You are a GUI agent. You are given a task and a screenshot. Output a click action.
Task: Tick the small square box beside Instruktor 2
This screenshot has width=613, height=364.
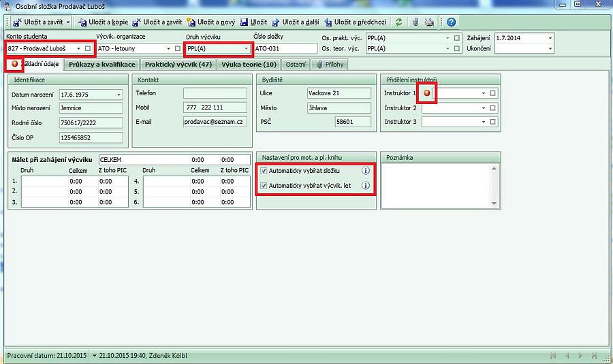point(493,107)
